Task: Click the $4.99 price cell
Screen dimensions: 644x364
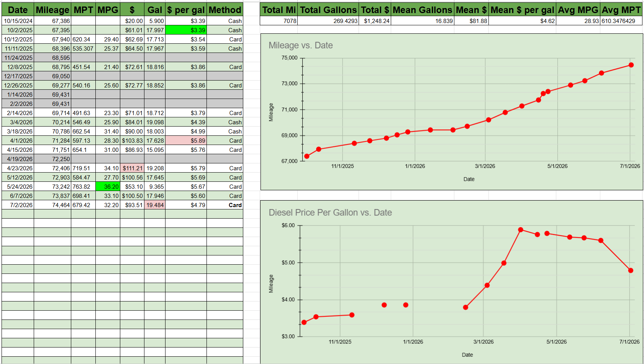Action: 186,131
